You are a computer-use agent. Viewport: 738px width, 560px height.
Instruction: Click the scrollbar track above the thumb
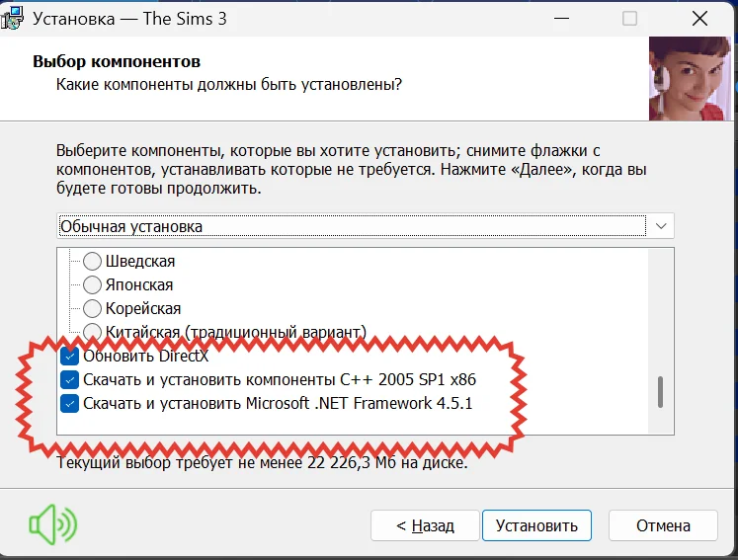(x=660, y=306)
